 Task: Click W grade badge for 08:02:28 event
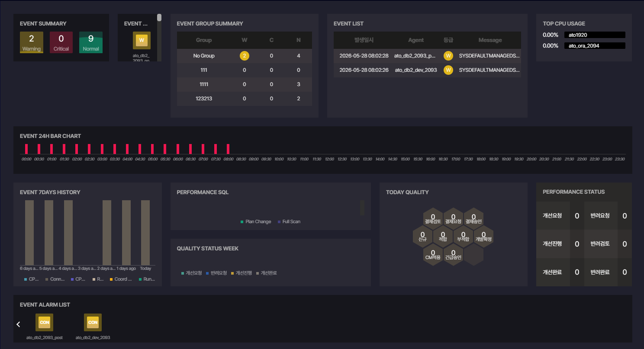click(x=448, y=56)
